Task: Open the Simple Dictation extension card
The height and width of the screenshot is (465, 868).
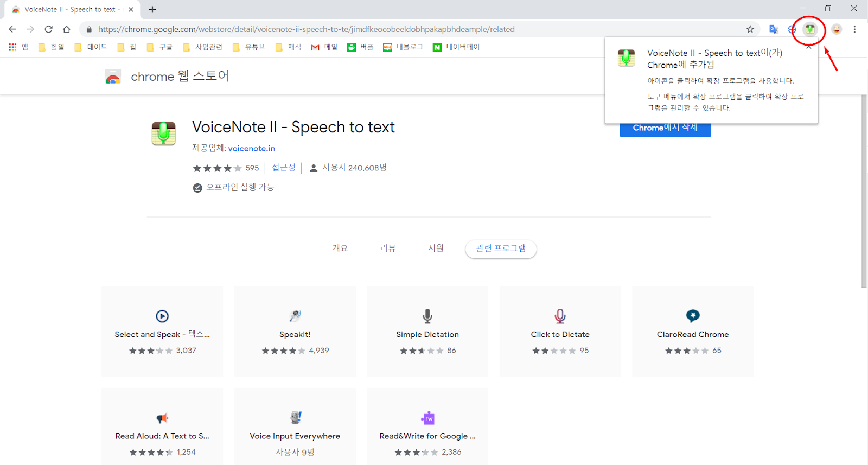Action: [x=427, y=332]
